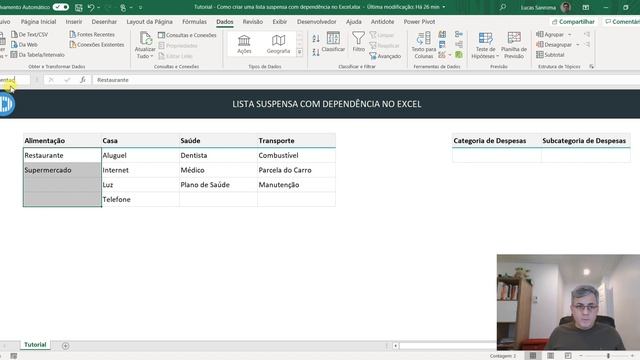
Task: Click the Relationships icon
Action: coord(459,44)
